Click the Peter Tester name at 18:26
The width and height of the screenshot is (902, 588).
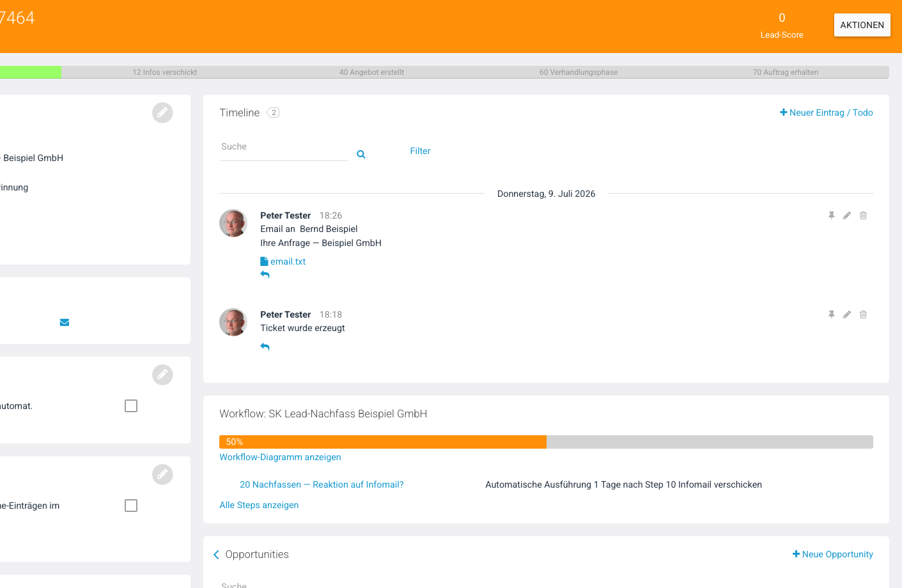(x=285, y=215)
